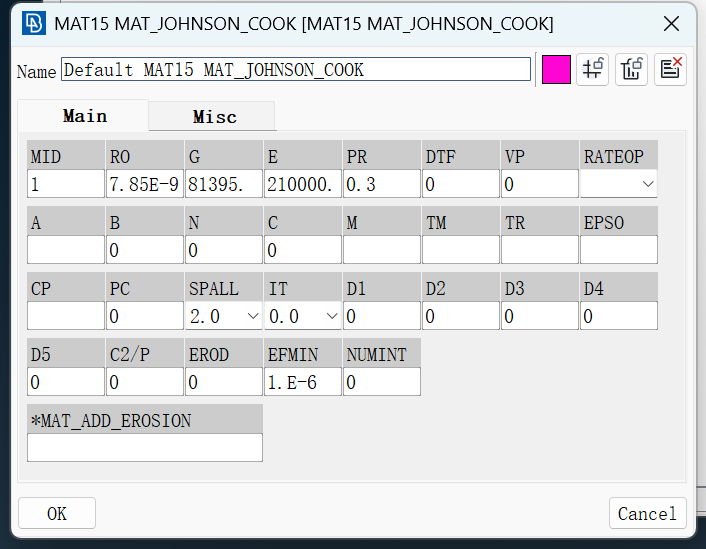706x549 pixels.
Task: Close the MAT_JOHNSON_COOK dialog
Action: [671, 23]
